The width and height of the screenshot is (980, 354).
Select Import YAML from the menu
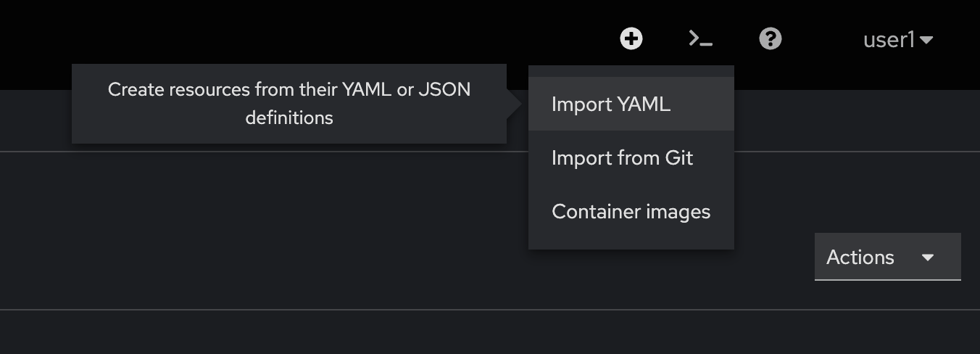tap(631, 104)
